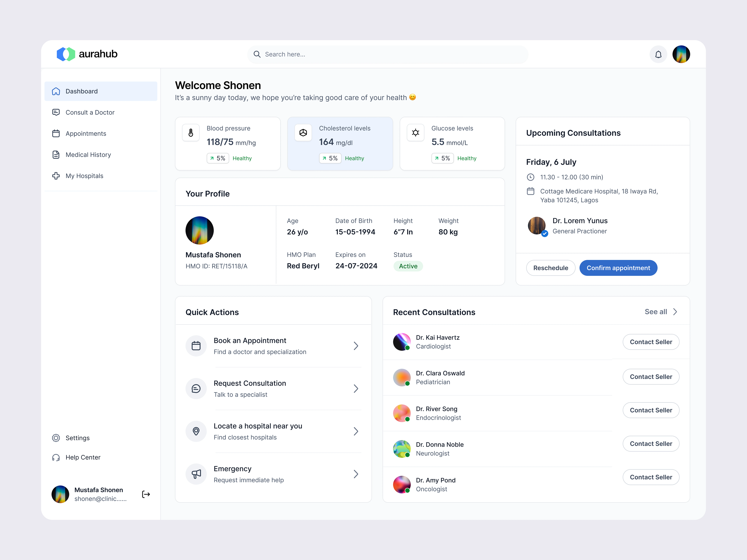Click the logout icon beside Mustafa Shonen
Screen dimensions: 747x560
[146, 494]
